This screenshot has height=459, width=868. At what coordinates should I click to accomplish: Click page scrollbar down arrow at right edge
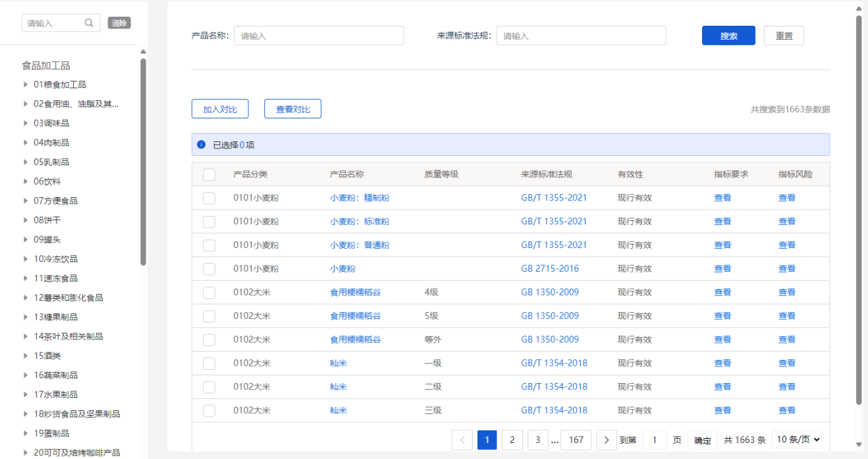point(859,444)
